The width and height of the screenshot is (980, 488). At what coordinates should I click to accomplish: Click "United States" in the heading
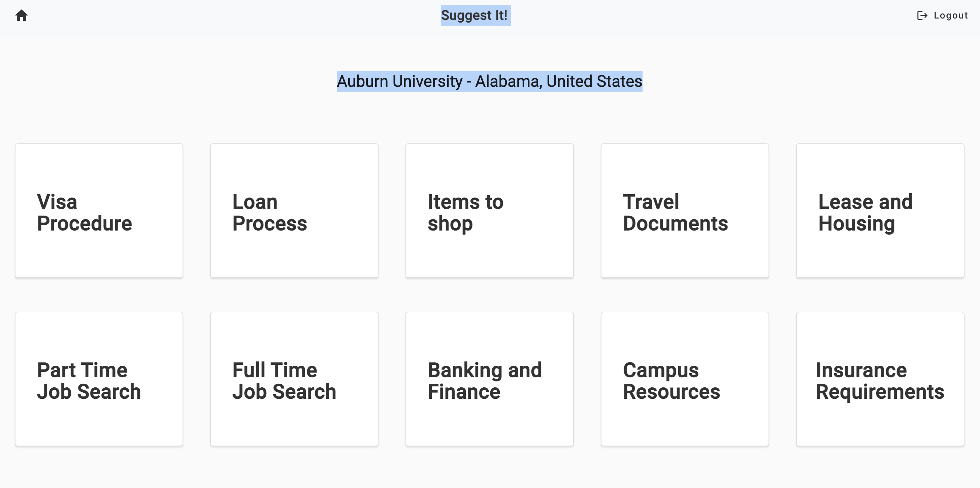(594, 81)
